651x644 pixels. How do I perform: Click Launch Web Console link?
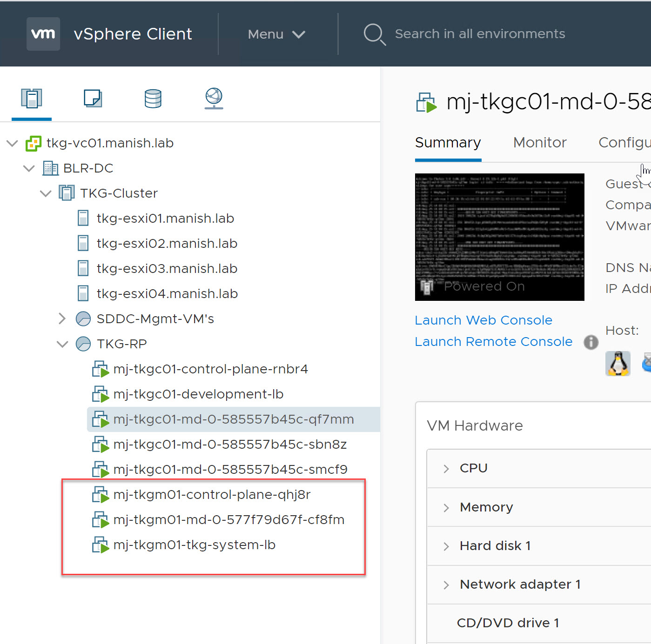(x=483, y=320)
